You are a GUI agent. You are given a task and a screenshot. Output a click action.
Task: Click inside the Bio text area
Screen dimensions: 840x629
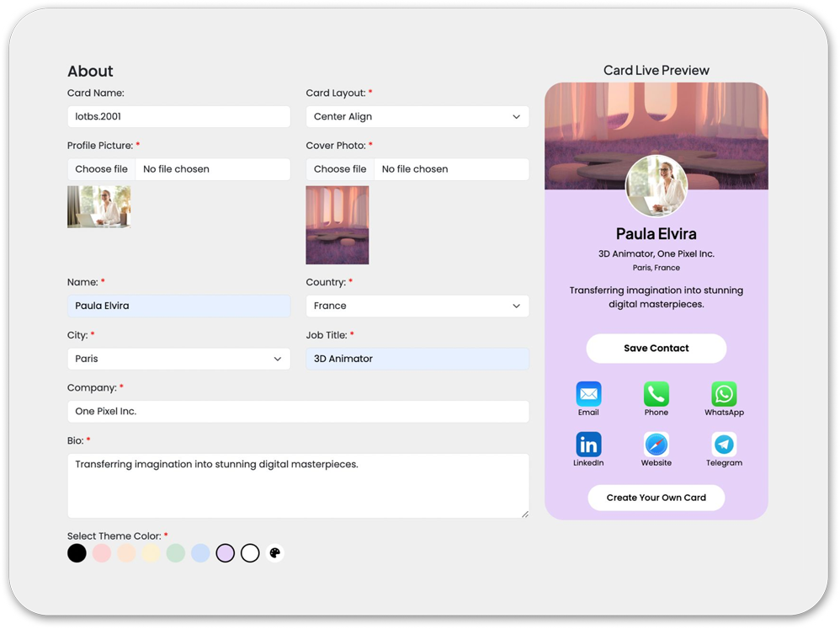point(299,486)
